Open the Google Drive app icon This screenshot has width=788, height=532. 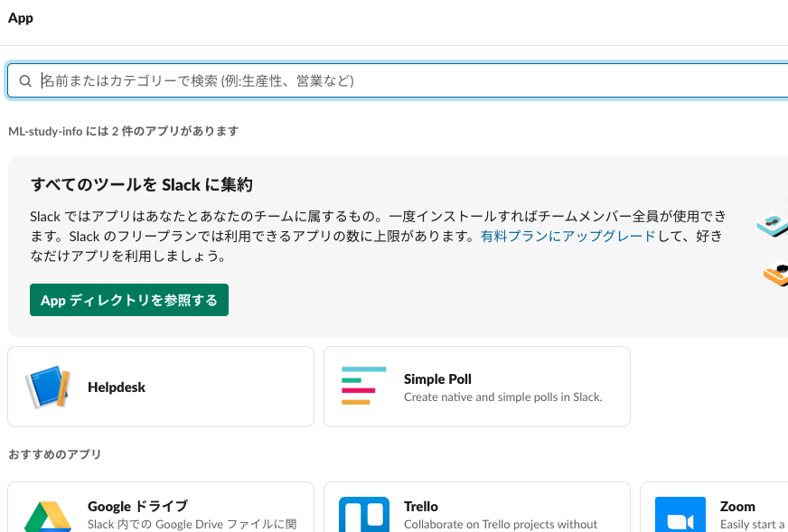pyautogui.click(x=48, y=517)
